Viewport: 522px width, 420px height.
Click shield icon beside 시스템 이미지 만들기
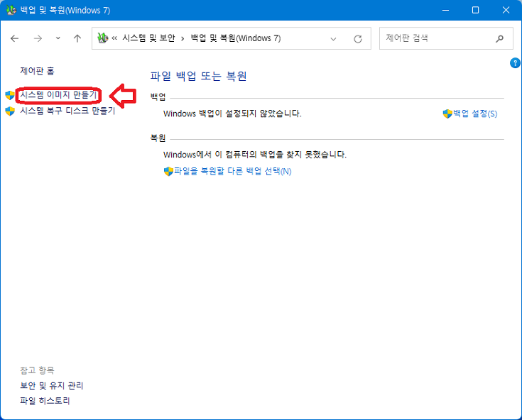[x=10, y=95]
